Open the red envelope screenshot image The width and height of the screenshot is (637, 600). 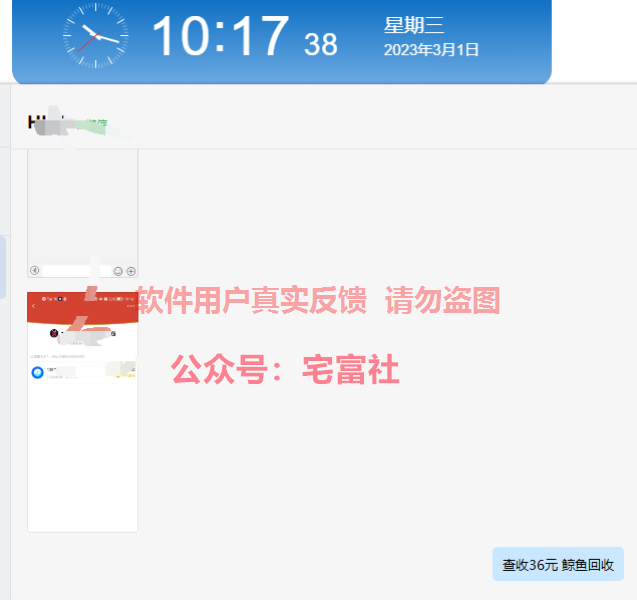pos(82,412)
